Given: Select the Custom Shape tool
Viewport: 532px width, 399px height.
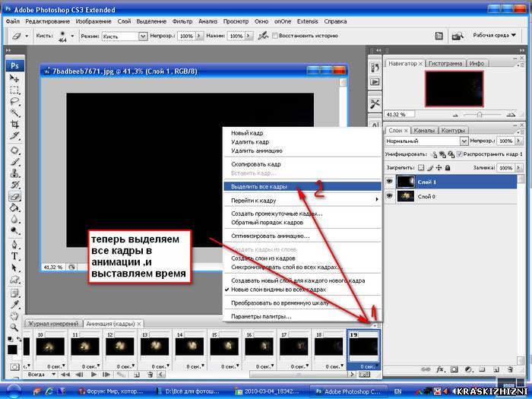Looking at the screenshot, I should (14, 280).
